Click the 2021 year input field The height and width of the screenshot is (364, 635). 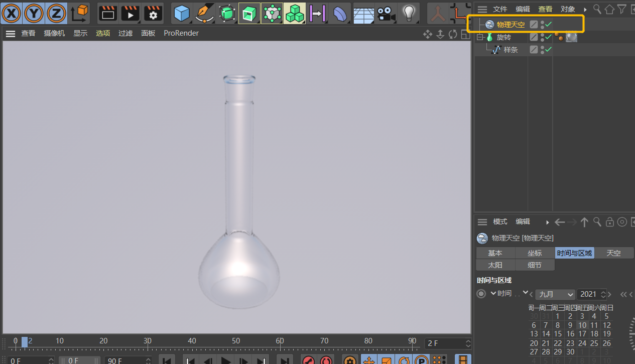coord(592,294)
